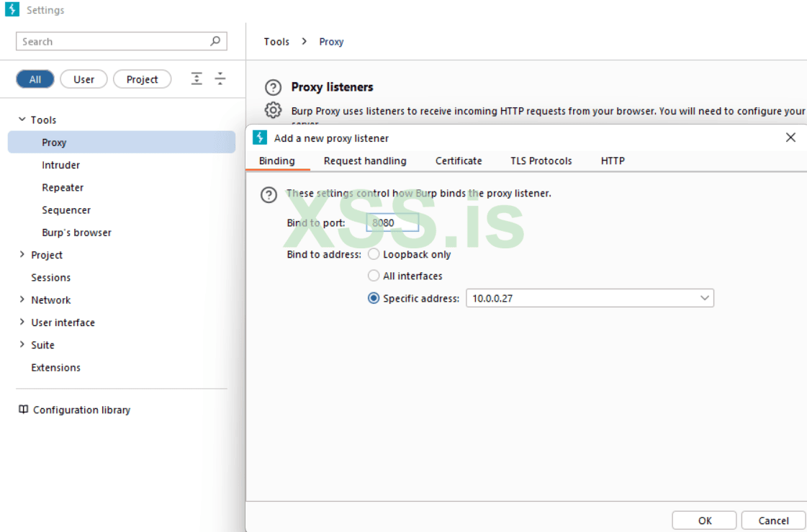Select Sessions in settings tree

(50, 277)
